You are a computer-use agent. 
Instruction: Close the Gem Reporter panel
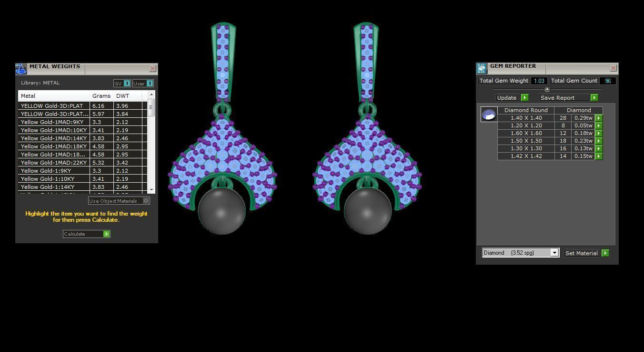pos(613,68)
